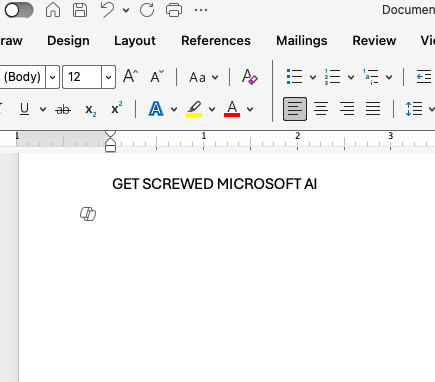Decrease font size with small A icon
Screen dimensions: 435x382
point(157,77)
